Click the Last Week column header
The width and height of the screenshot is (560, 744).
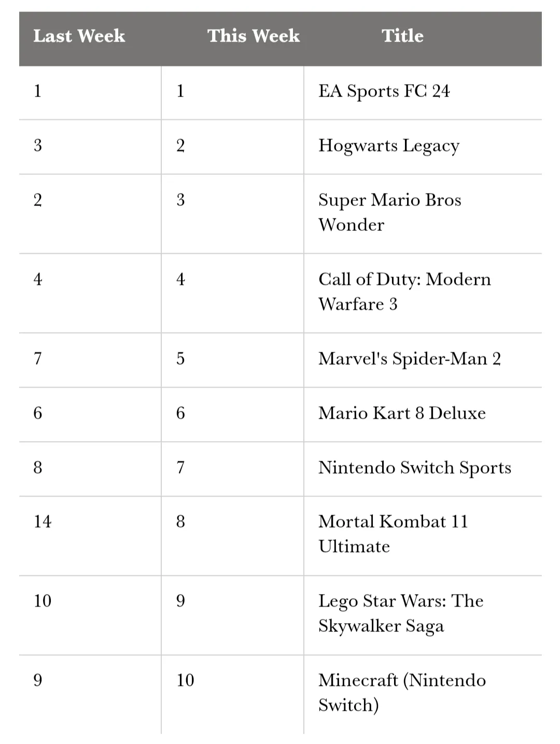(79, 36)
